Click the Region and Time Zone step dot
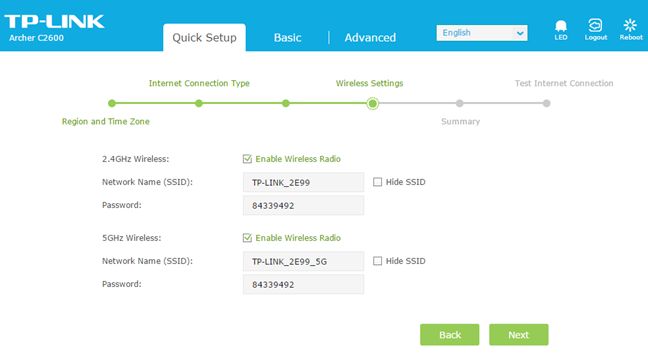The height and width of the screenshot is (360, 648). pos(112,103)
